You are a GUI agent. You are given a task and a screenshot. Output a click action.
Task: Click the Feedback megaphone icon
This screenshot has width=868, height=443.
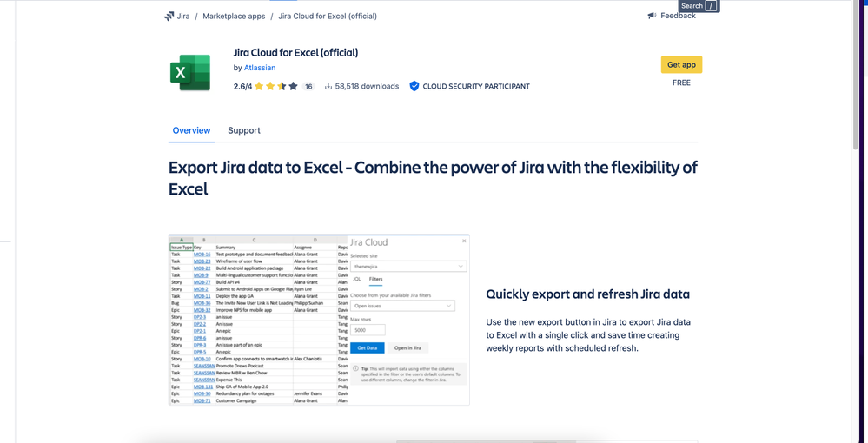tap(653, 16)
